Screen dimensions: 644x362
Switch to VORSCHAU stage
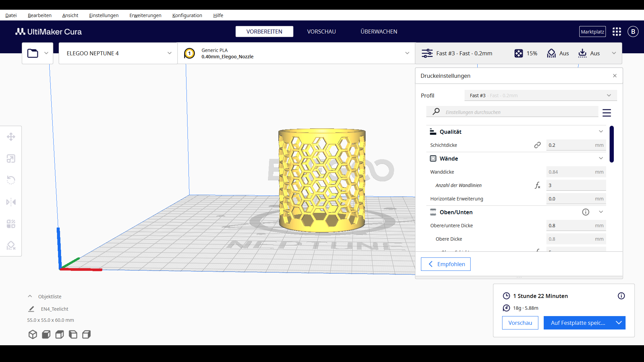321,32
